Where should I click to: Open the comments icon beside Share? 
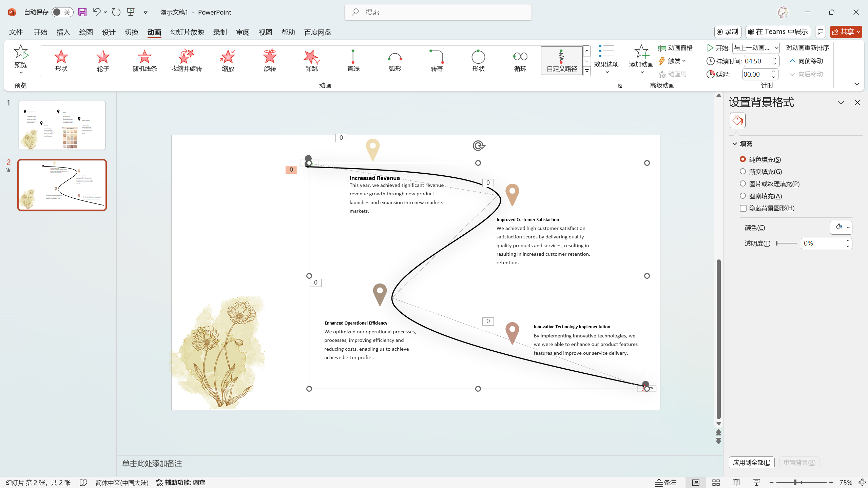tap(820, 32)
